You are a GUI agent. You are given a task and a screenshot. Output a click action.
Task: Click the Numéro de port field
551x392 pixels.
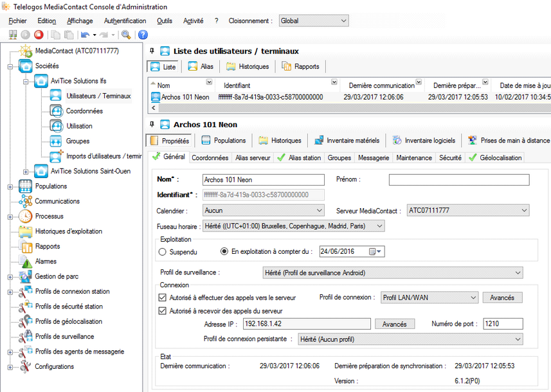(503, 324)
